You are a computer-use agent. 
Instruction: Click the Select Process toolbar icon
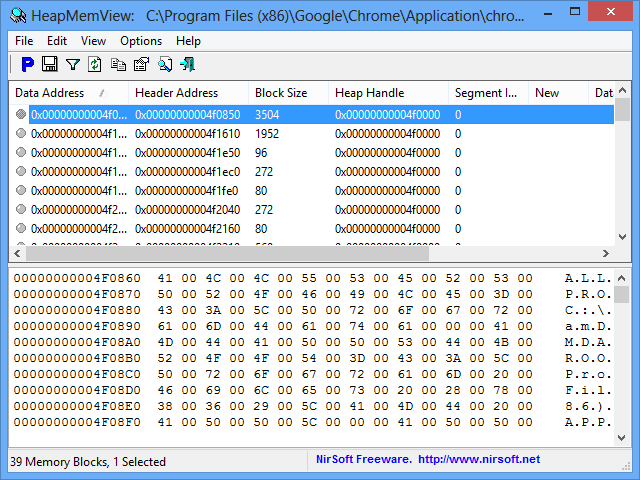[27, 64]
